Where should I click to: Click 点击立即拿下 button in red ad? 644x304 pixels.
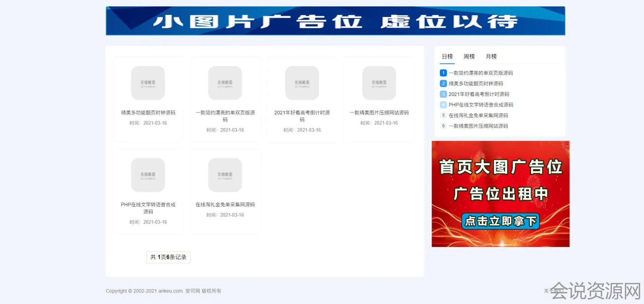(x=500, y=221)
